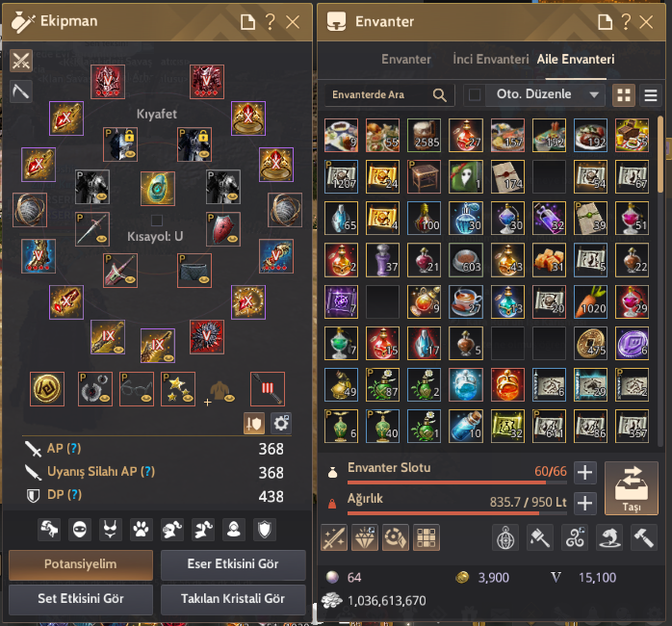Click Takılan Kristali Gör button
This screenshot has width=672, height=626.
pyautogui.click(x=233, y=599)
